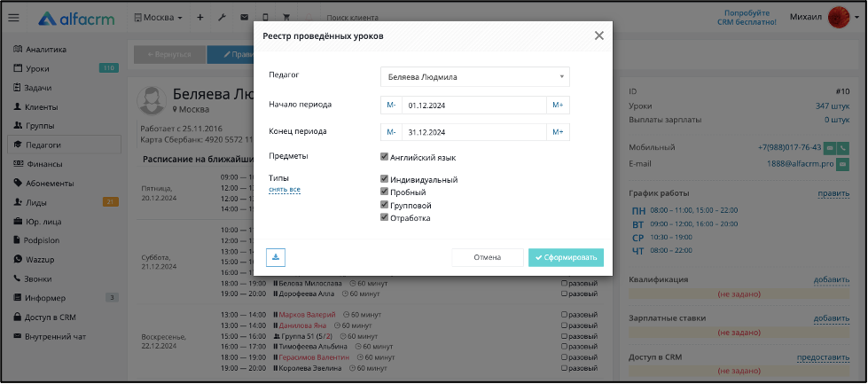Click the Конец периода date field

[474, 132]
